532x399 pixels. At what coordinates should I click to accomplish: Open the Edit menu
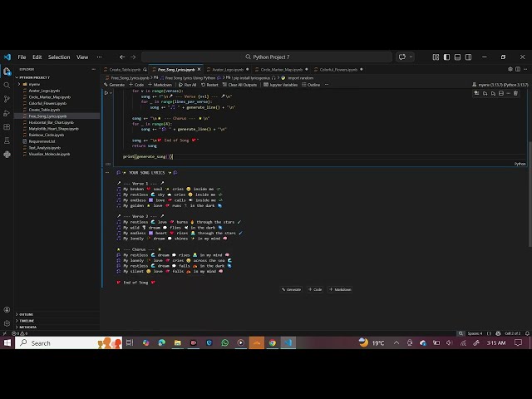click(x=37, y=57)
